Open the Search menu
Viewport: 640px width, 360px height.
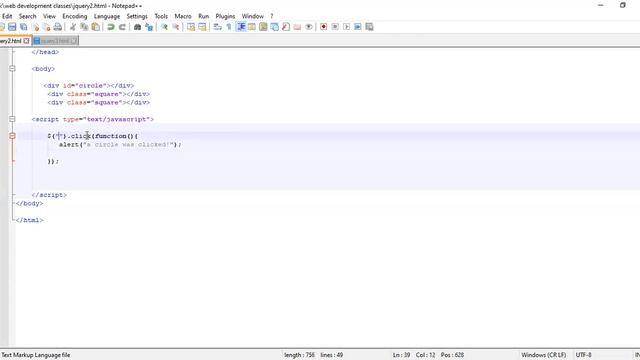coord(27,16)
